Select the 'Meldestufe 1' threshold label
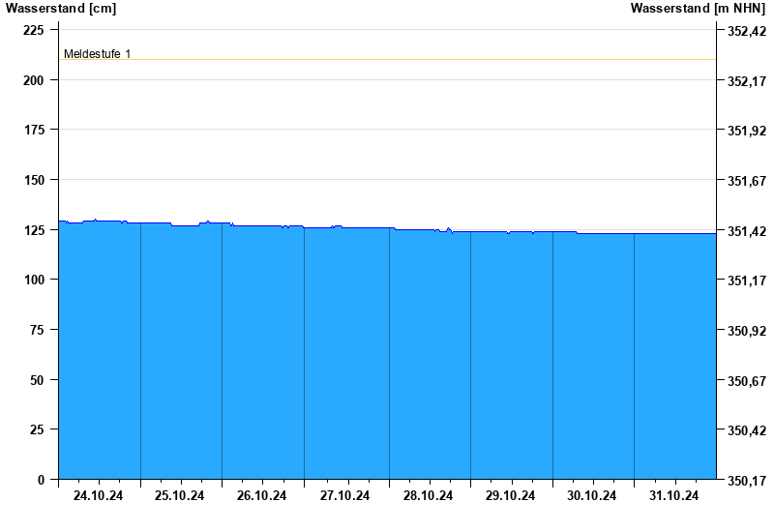The width and height of the screenshot is (774, 532). point(97,54)
